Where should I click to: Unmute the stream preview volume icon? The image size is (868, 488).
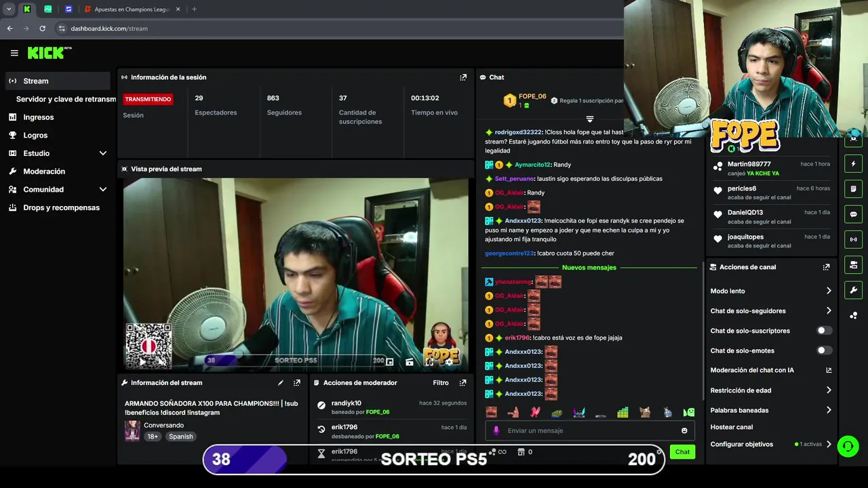[161, 362]
